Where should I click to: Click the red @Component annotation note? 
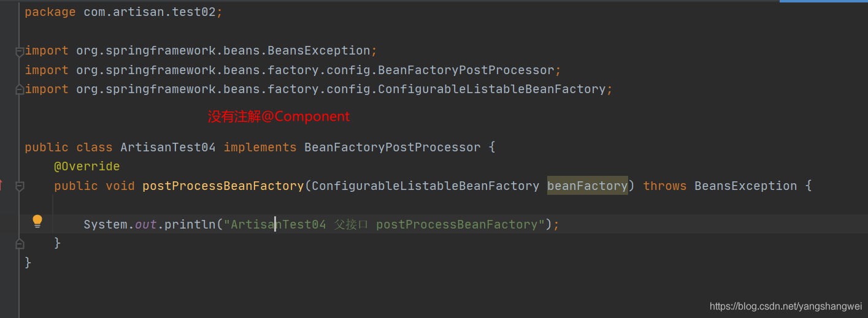click(x=278, y=116)
